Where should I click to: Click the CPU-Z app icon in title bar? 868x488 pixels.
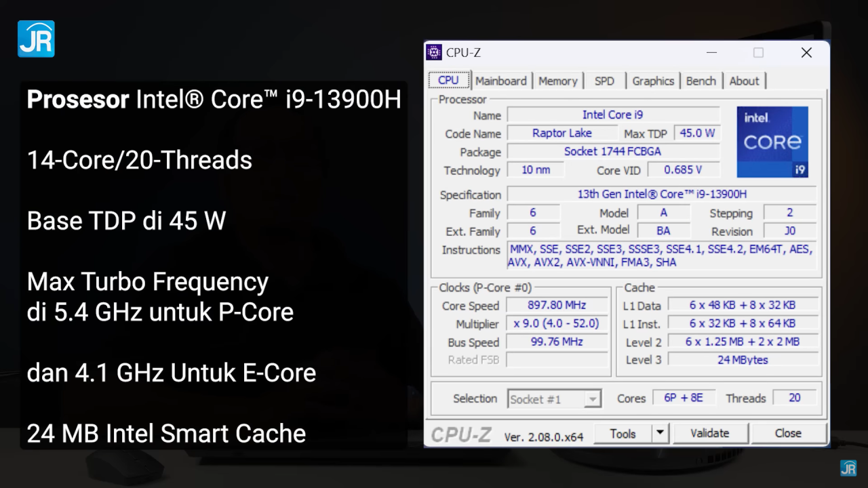(x=434, y=53)
